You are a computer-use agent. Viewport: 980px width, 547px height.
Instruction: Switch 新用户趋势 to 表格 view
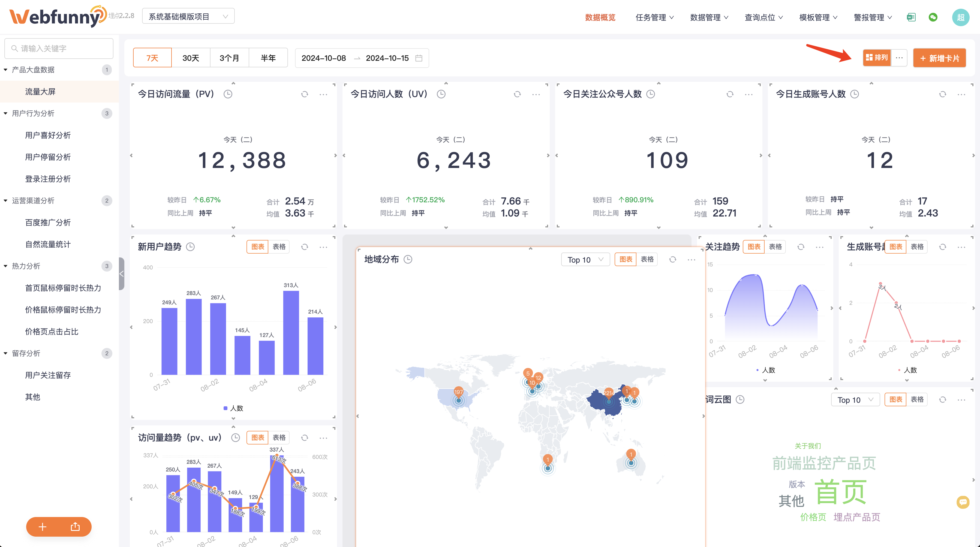point(279,247)
